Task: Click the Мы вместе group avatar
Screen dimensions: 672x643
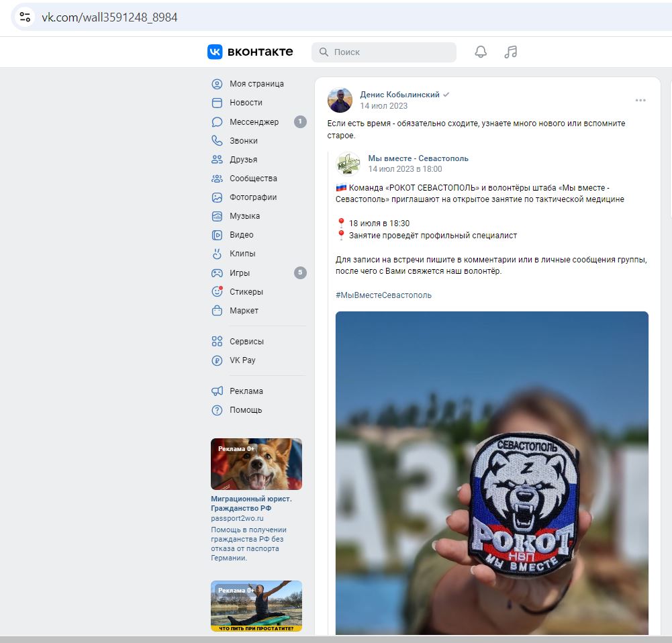Action: pyautogui.click(x=348, y=164)
